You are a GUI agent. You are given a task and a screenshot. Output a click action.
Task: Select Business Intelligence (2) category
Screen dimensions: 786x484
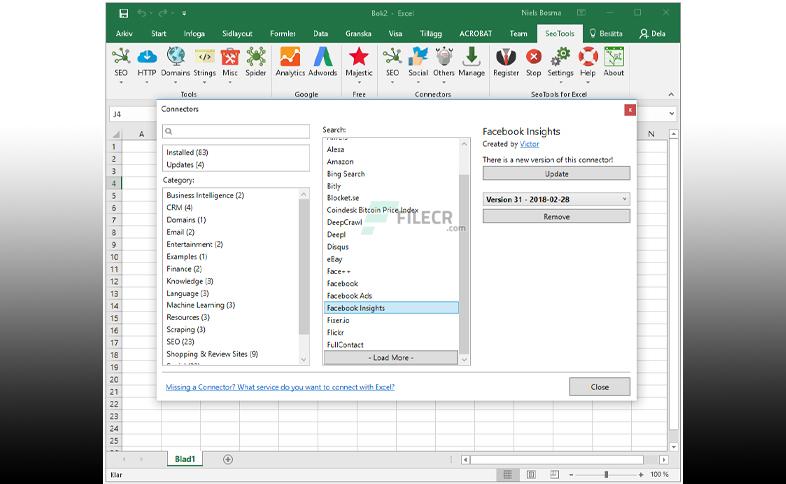pyautogui.click(x=205, y=195)
